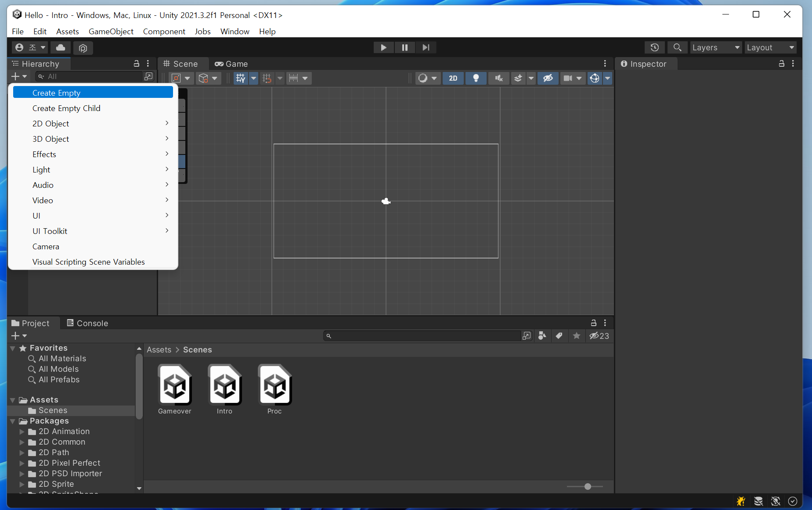Open the Layout dropdown
The height and width of the screenshot is (510, 812).
coord(771,47)
